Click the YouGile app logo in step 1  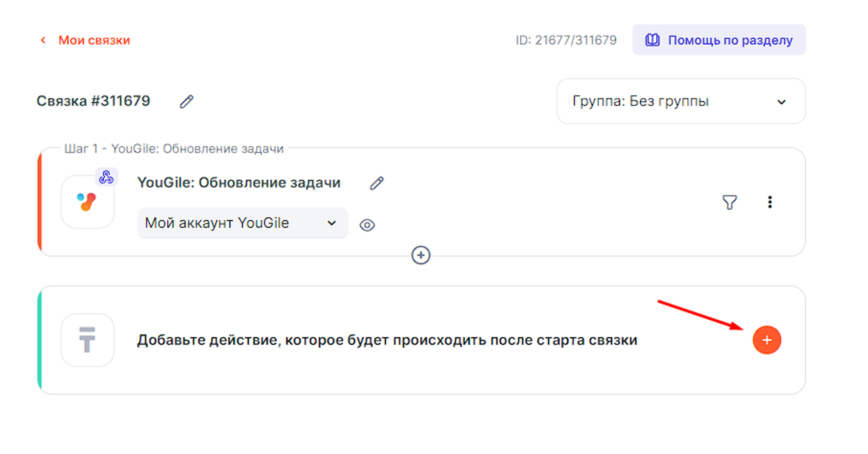[x=87, y=202]
